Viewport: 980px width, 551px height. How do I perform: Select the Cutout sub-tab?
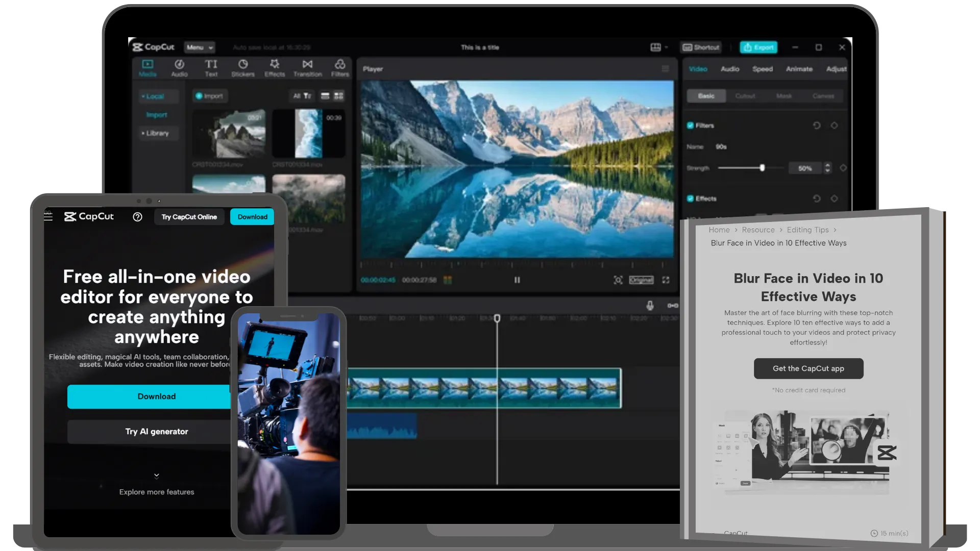745,96
